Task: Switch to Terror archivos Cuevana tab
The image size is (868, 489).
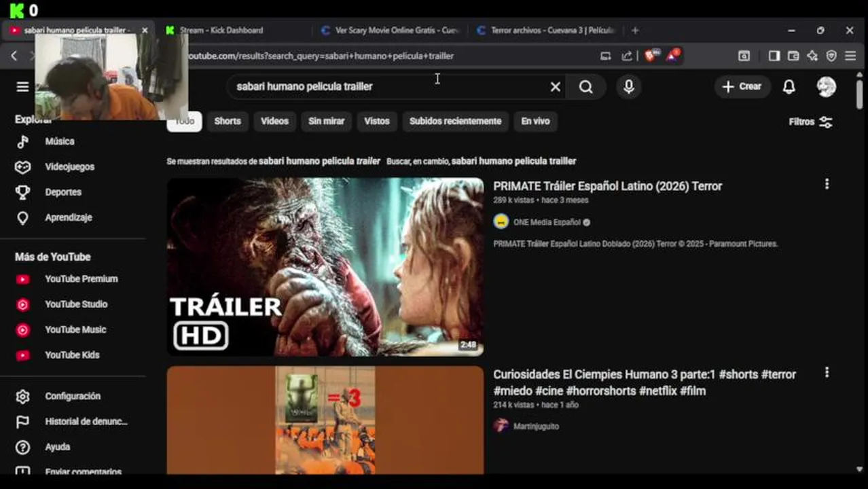Action: pos(545,30)
